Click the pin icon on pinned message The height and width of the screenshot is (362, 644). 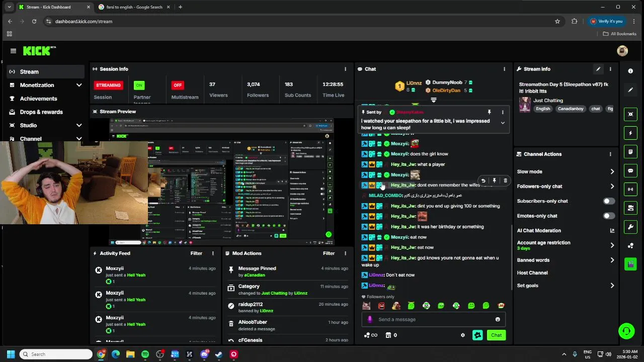tap(489, 112)
